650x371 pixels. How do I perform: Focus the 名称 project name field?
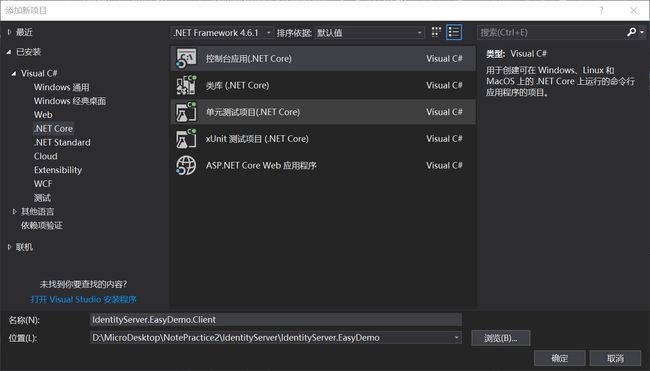[x=276, y=320]
